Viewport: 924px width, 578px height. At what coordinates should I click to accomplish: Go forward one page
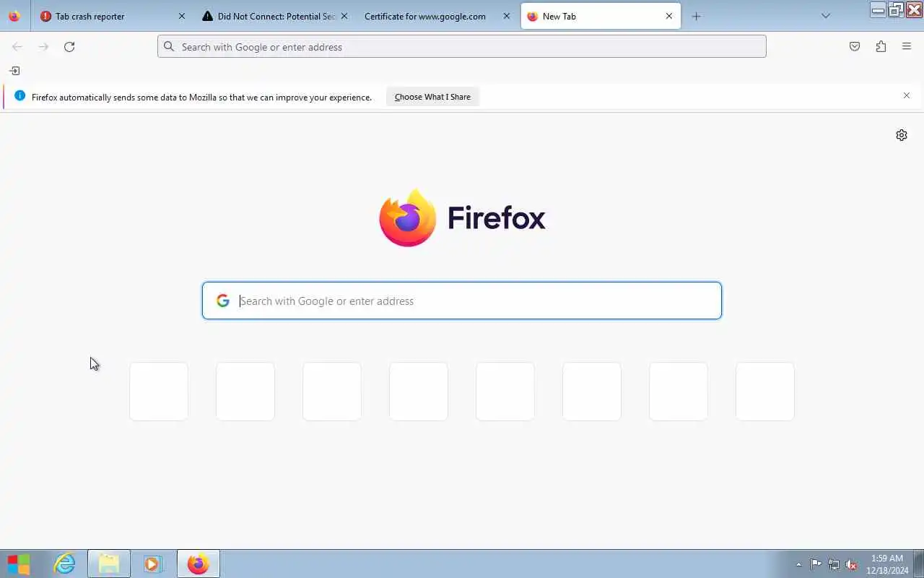43,47
